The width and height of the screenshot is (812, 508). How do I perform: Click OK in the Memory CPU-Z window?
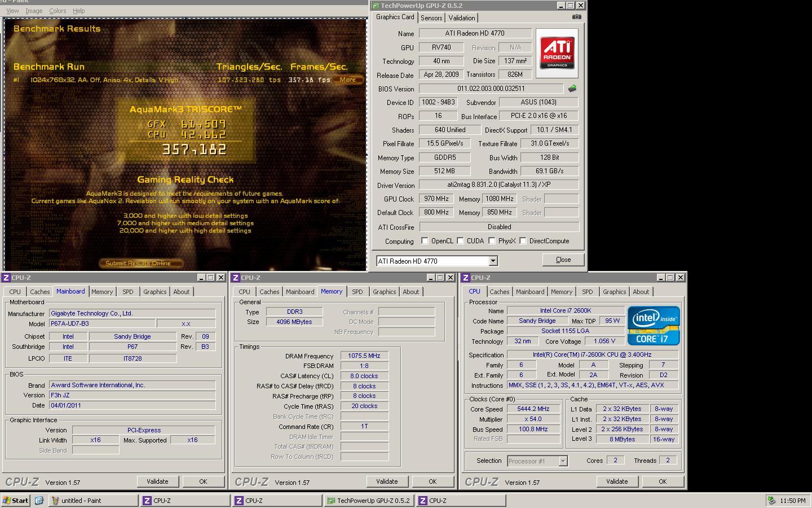click(433, 481)
